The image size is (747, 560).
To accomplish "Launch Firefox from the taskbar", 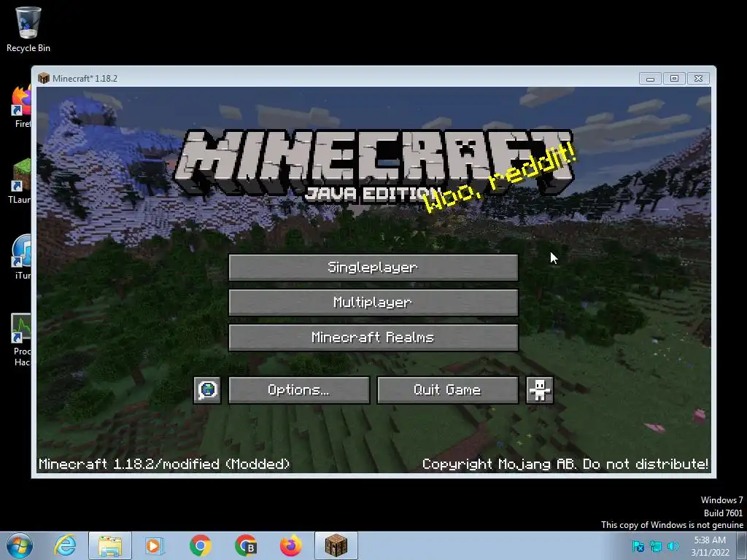I will tap(290, 545).
